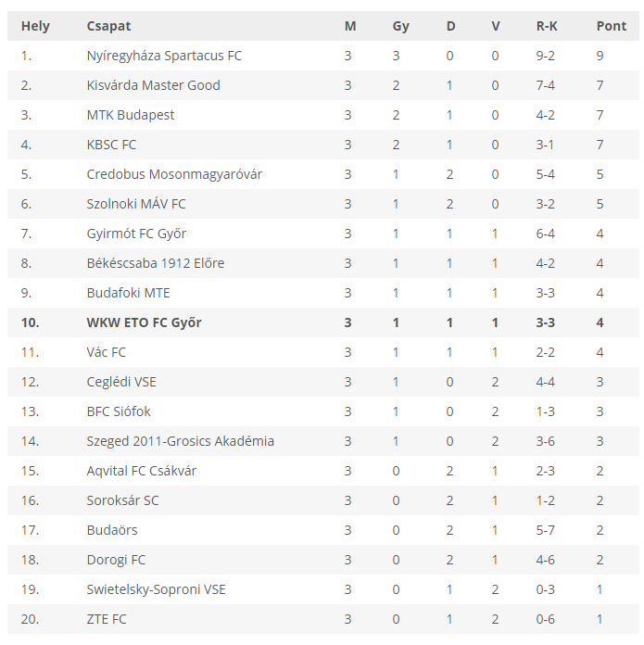Open Gyirmót FC Győr team row
The image size is (644, 645).
tap(323, 234)
